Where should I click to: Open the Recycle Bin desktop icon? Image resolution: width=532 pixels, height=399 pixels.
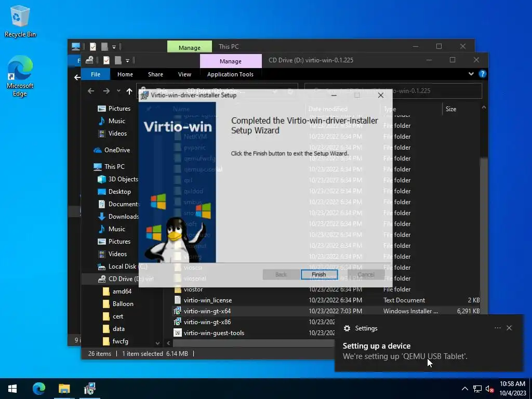[x=20, y=21]
